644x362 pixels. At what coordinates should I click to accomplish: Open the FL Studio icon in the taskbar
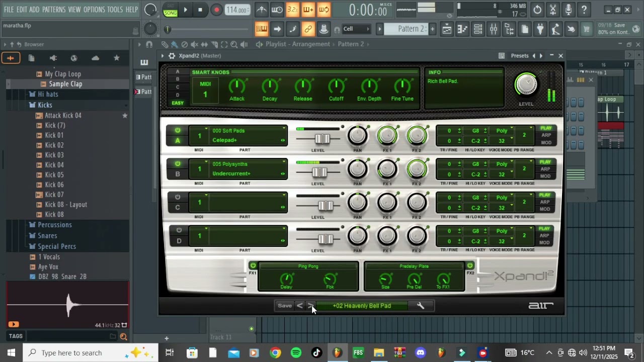coord(338,353)
